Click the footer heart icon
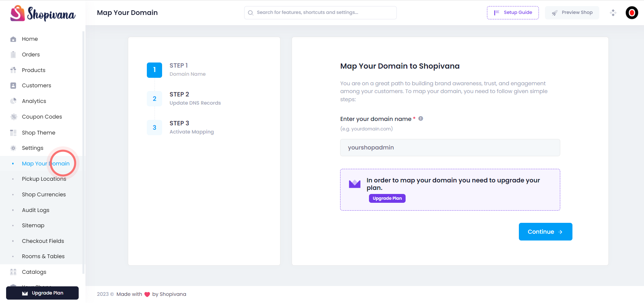This screenshot has height=303, width=644. [x=147, y=295]
